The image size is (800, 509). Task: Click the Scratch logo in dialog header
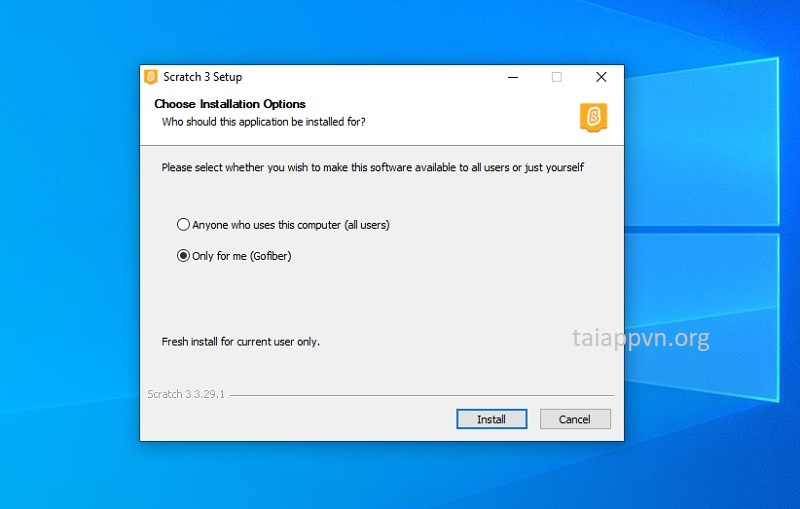click(593, 117)
